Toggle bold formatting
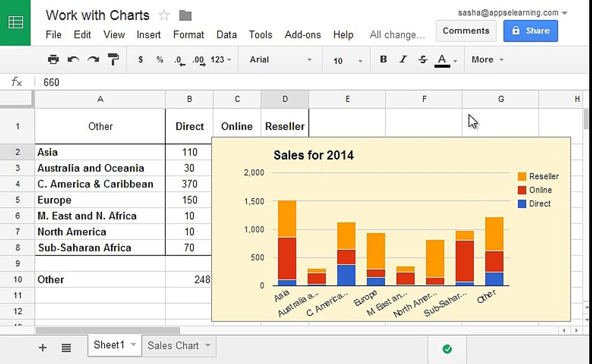The width and height of the screenshot is (592, 364). tap(383, 59)
